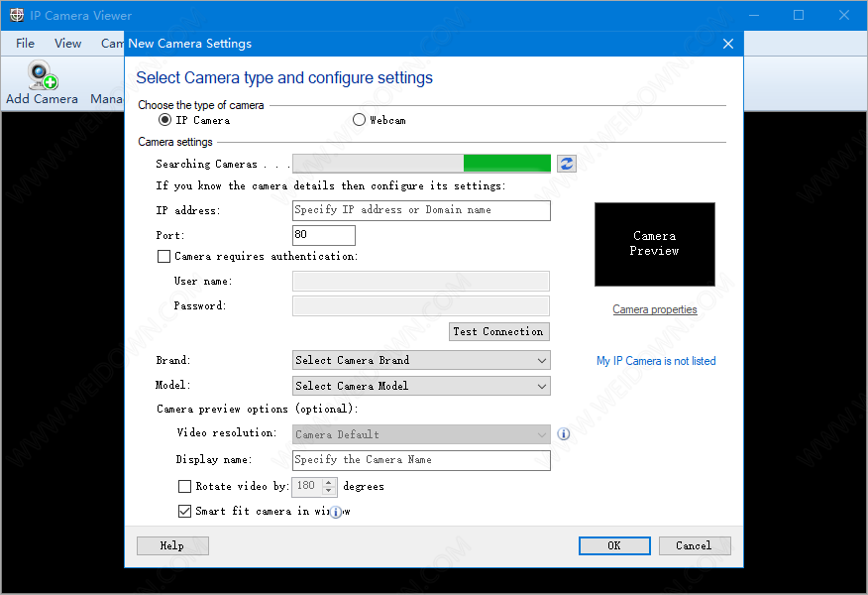
Task: Select the Webcam radio button
Action: (359, 120)
